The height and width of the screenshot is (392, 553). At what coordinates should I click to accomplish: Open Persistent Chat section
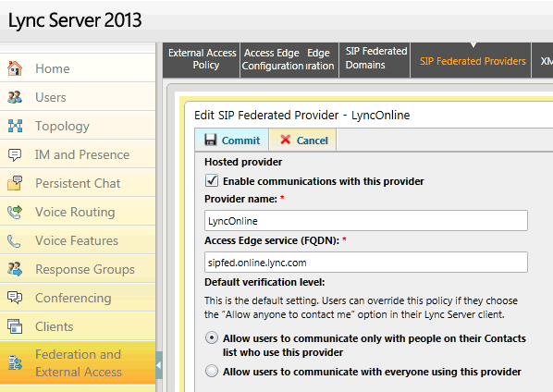point(78,183)
